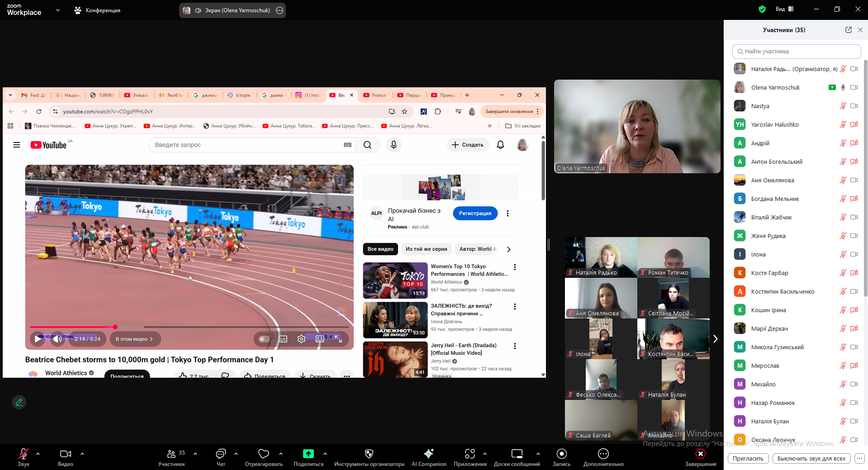Open the Вид view menu
This screenshot has height=470, width=868.
(784, 9)
